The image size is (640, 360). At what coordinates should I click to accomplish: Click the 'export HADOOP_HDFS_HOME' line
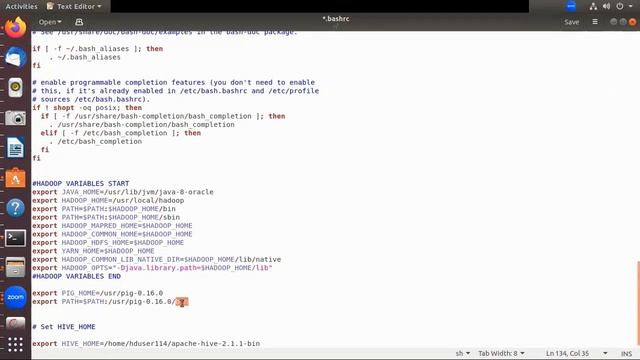pos(108,242)
